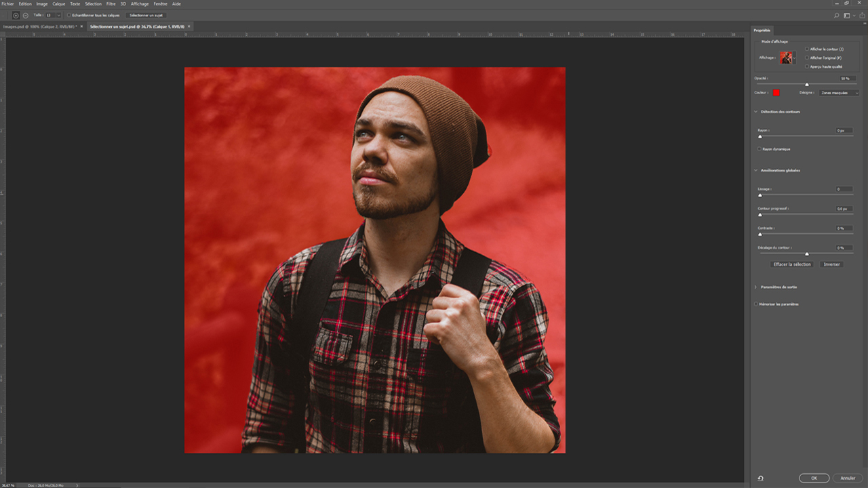Open the workspace chooser dropdown arrow

[x=854, y=15]
